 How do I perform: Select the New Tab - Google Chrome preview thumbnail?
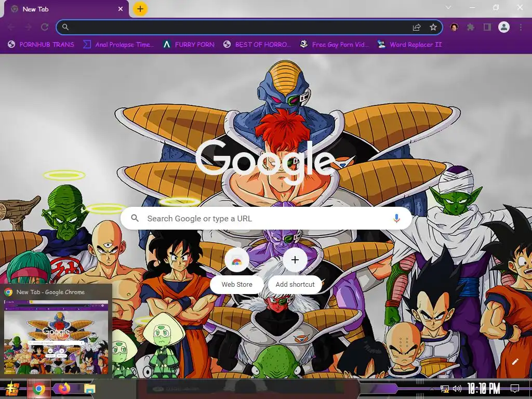tap(56, 337)
